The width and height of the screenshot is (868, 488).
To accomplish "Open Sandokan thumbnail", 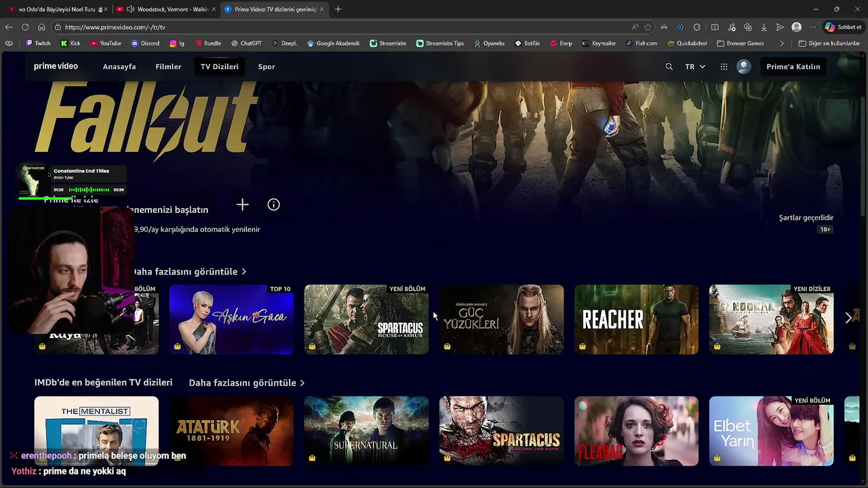I will coord(771,319).
